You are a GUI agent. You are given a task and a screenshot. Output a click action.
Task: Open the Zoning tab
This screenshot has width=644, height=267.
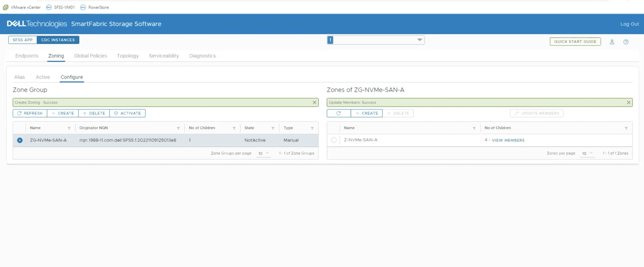point(56,56)
